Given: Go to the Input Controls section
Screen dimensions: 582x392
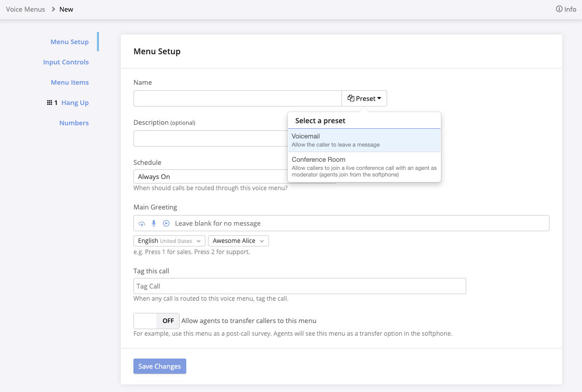Looking at the screenshot, I should coord(66,62).
